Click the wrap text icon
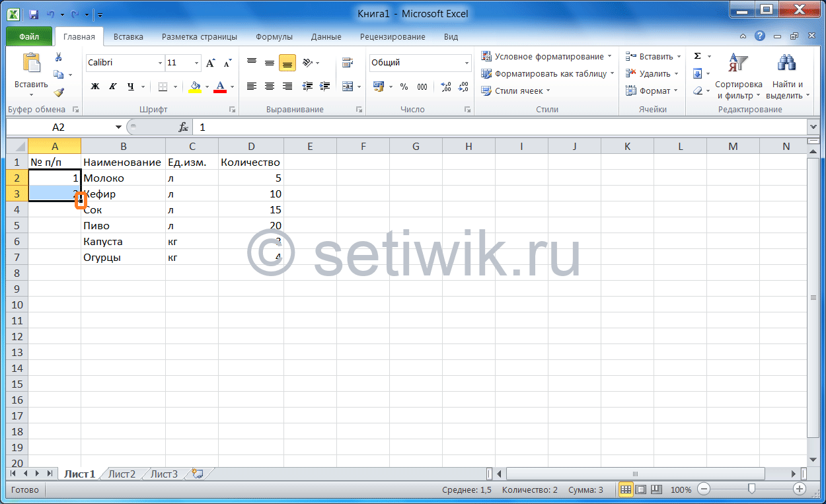Viewport: 826px width, 504px height. coord(347,63)
